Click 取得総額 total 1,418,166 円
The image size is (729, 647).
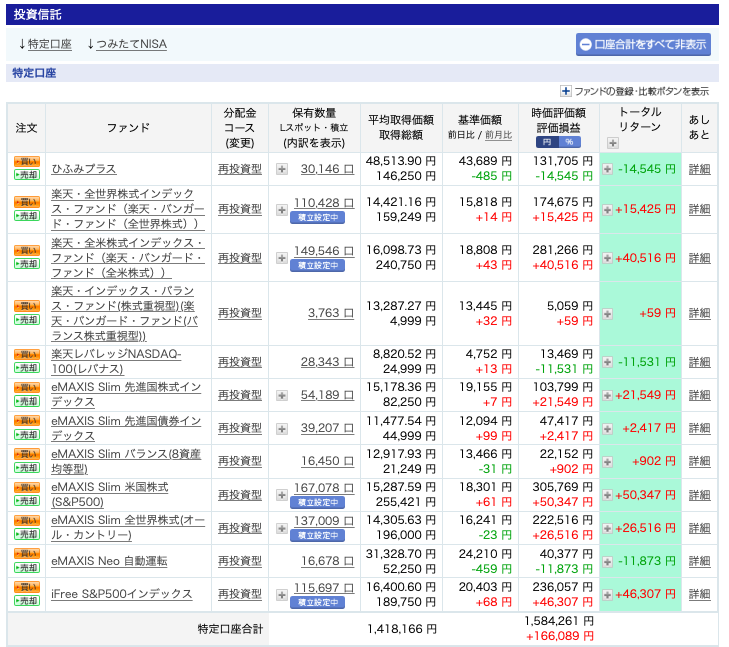click(x=402, y=629)
